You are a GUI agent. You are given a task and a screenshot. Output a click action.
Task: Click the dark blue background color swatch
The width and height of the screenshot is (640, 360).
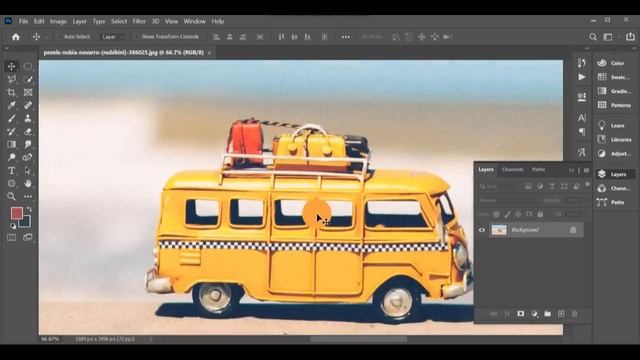(x=26, y=223)
